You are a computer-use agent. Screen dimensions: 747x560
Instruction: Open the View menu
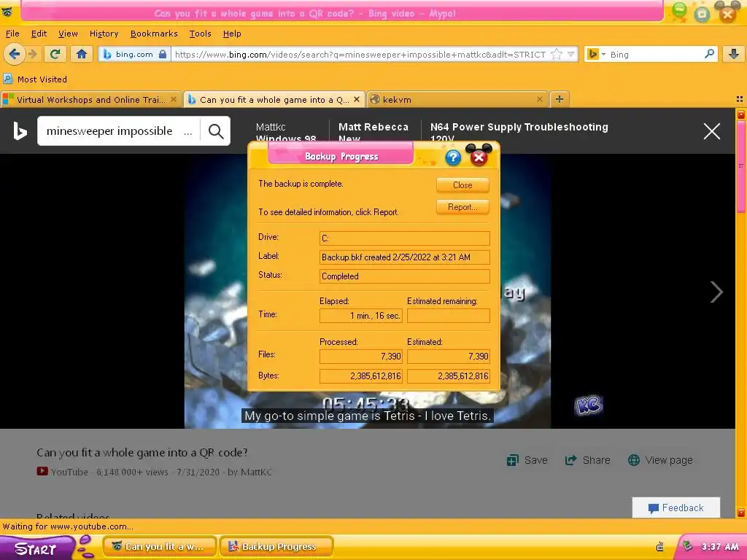click(x=68, y=34)
